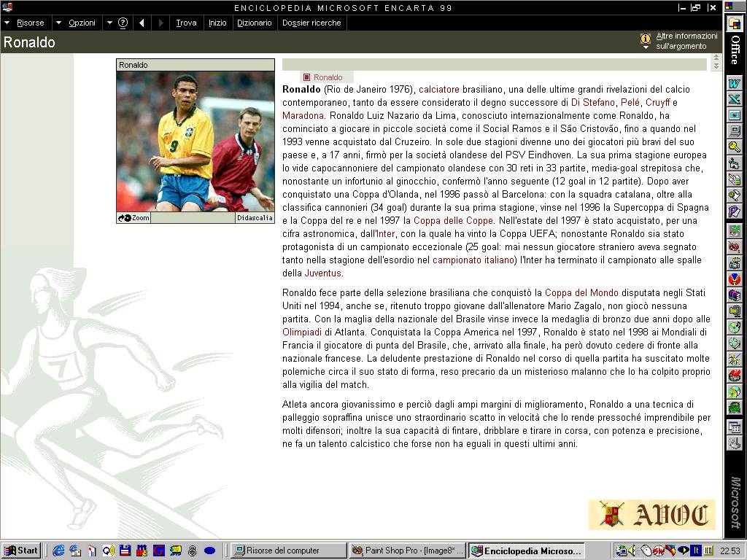This screenshot has width=747, height=560.
Task: Switch to Paint Shop Pro taskbar window
Action: [x=407, y=551]
